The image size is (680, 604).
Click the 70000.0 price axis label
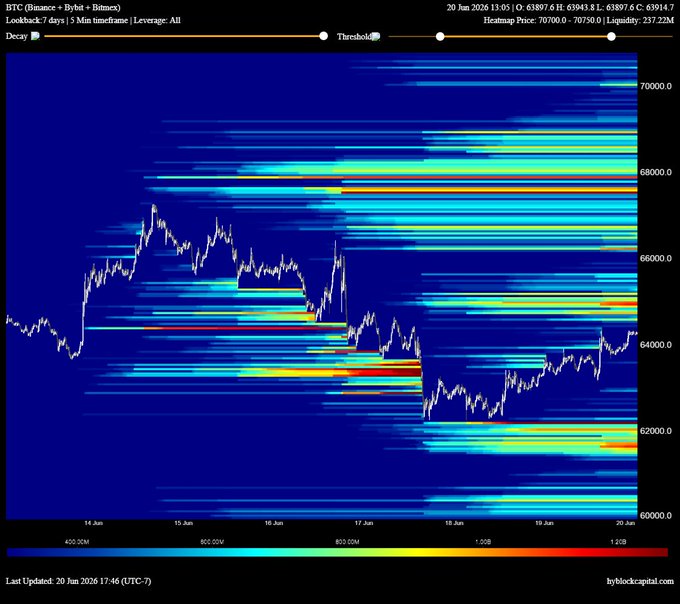point(656,86)
